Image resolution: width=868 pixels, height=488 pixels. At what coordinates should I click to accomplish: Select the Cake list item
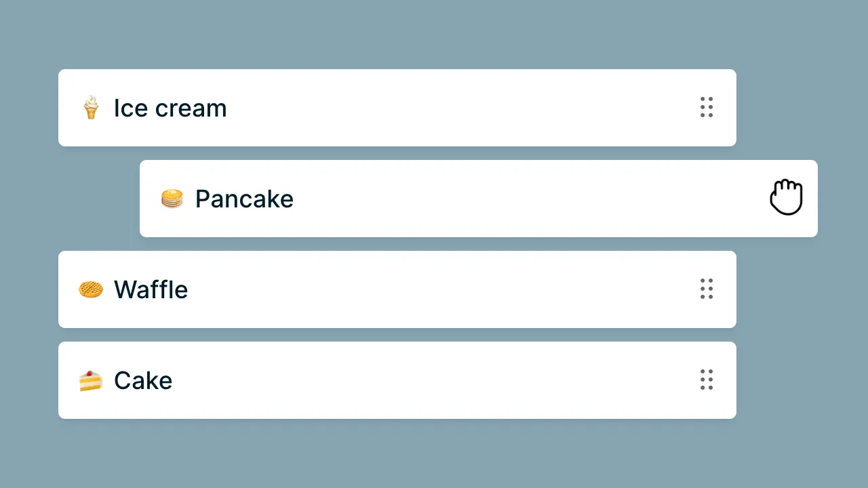pyautogui.click(x=397, y=380)
